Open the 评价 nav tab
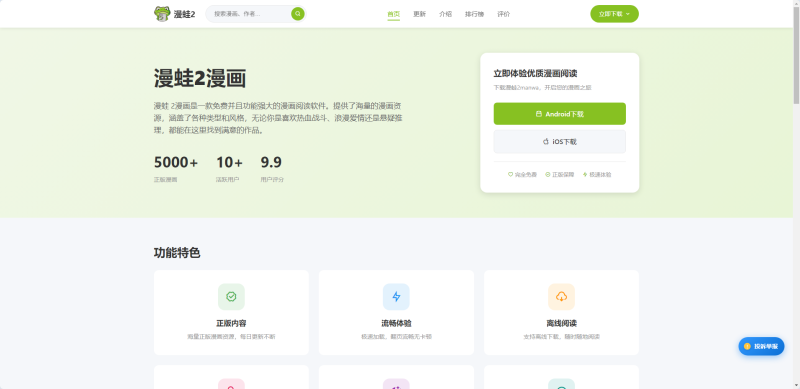Viewport: 800px width, 389px height. click(x=504, y=14)
